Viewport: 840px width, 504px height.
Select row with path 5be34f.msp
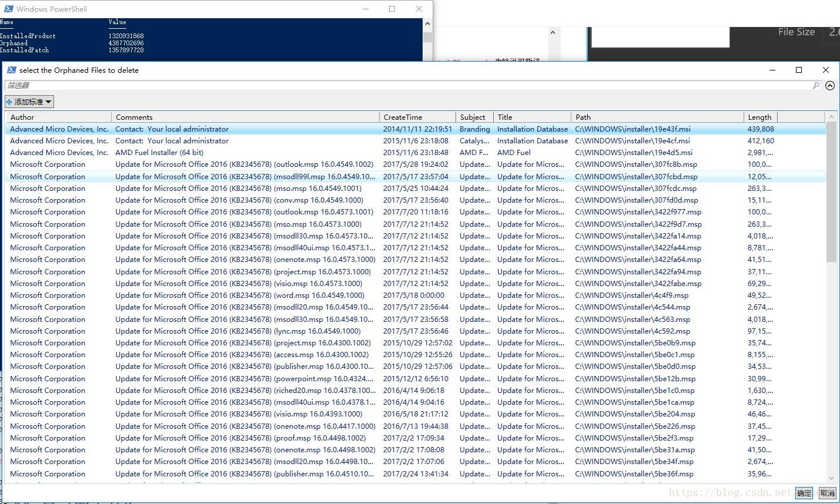[x=415, y=461]
